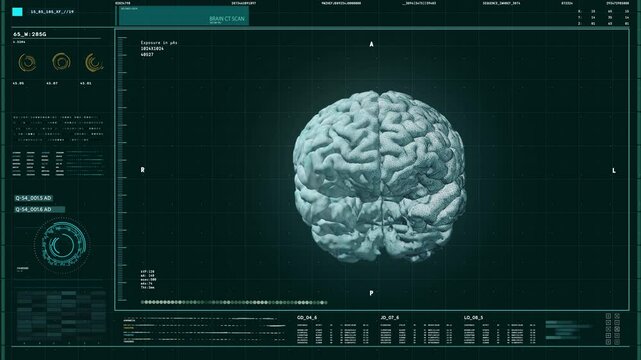Screen dimensions: 641x360
Task: Click the 3D brain model in the viewport
Action: [379, 176]
